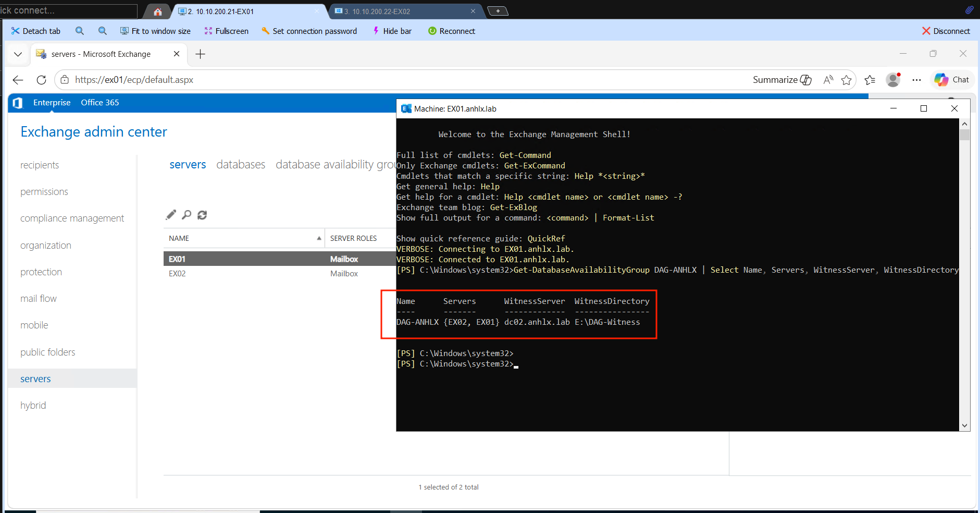Viewport: 980px width, 513px height.
Task: Click the search magnifier icon above server list
Action: point(187,215)
